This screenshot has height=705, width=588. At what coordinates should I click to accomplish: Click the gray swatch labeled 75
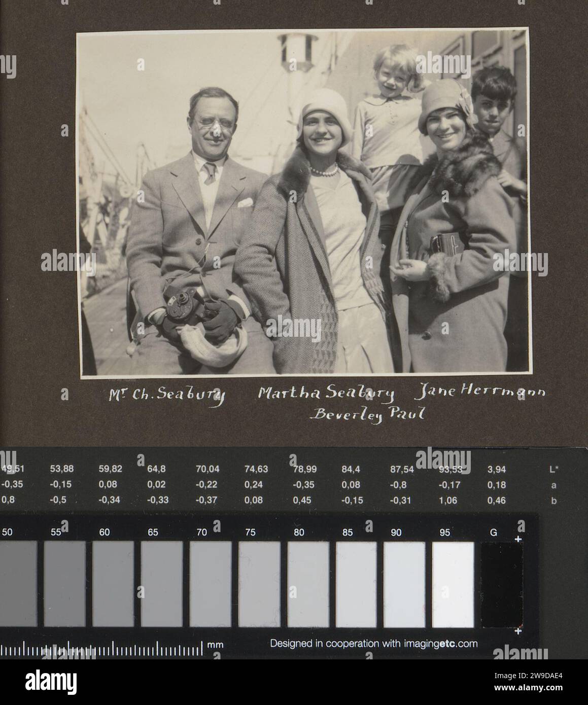(x=259, y=584)
